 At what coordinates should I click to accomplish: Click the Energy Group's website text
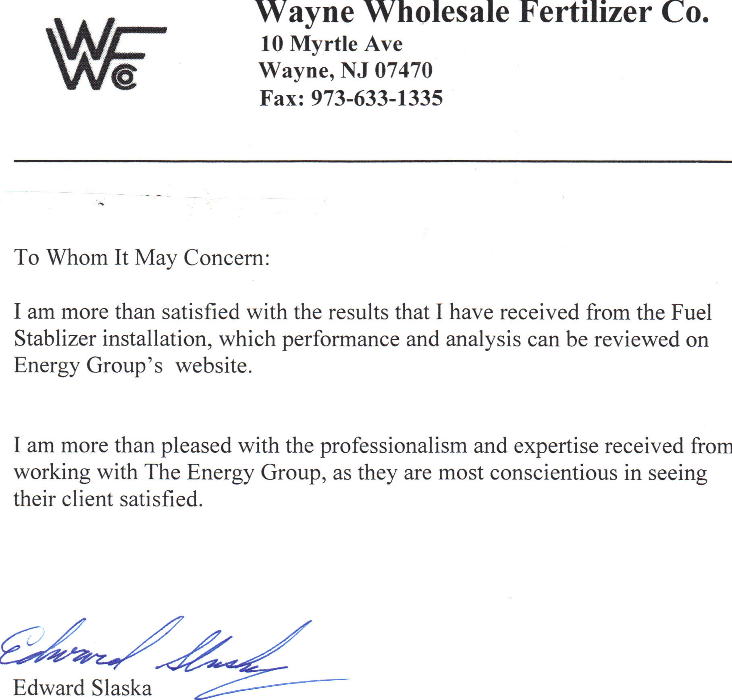(x=133, y=366)
